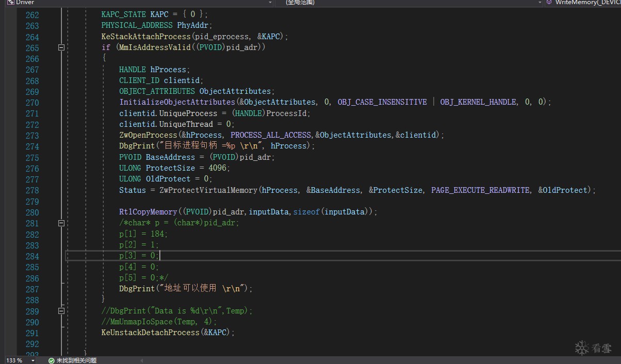Collapse the comment region at line 289
The height and width of the screenshot is (364, 621).
[61, 311]
